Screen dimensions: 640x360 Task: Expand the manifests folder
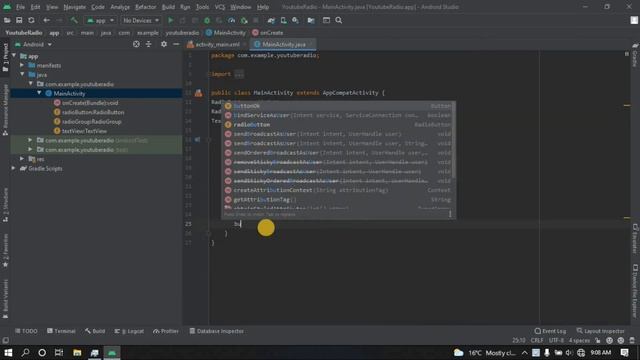pyautogui.click(x=22, y=65)
